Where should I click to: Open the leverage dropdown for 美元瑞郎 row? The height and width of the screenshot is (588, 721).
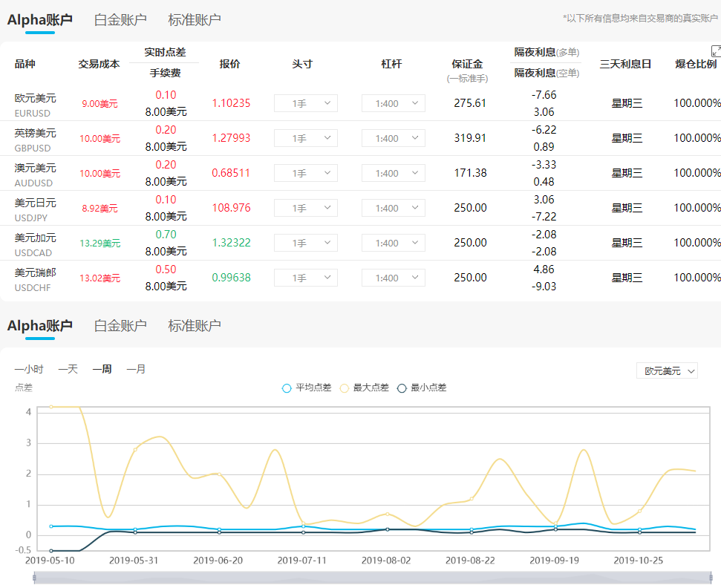click(x=393, y=277)
